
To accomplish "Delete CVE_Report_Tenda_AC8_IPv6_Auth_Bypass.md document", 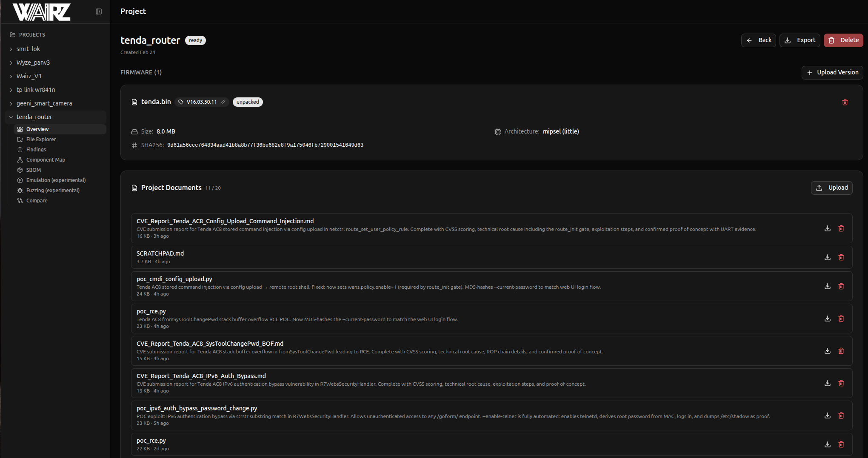I will coord(841,383).
